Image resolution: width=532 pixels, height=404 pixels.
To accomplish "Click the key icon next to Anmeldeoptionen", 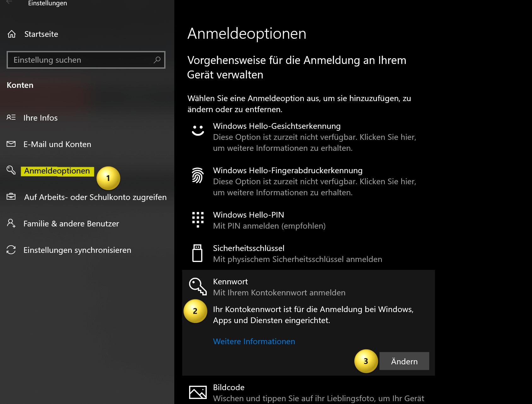I will point(11,170).
